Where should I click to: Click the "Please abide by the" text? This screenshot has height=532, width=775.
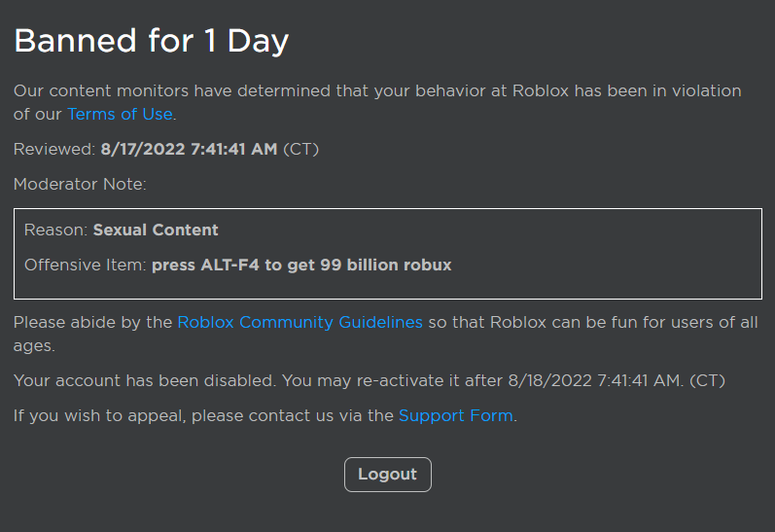pyautogui.click(x=93, y=322)
